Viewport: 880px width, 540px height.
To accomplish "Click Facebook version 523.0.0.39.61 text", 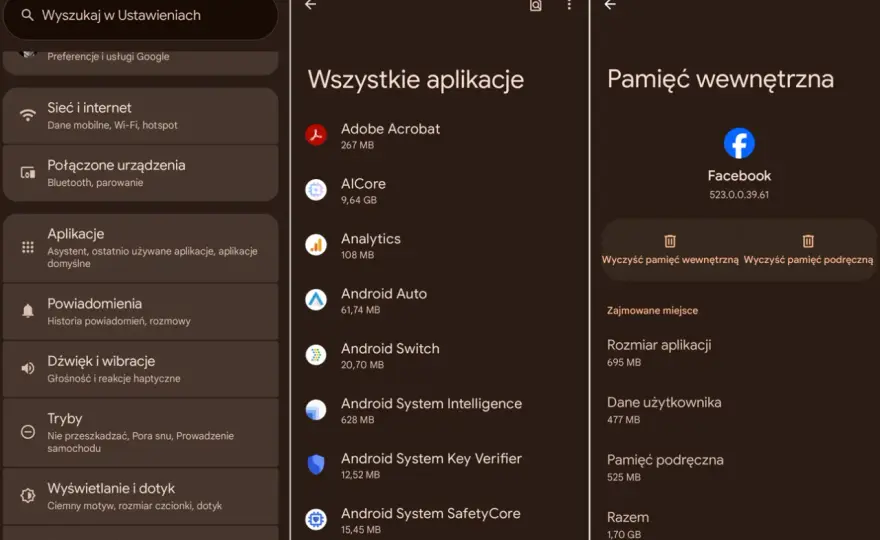I will (739, 195).
